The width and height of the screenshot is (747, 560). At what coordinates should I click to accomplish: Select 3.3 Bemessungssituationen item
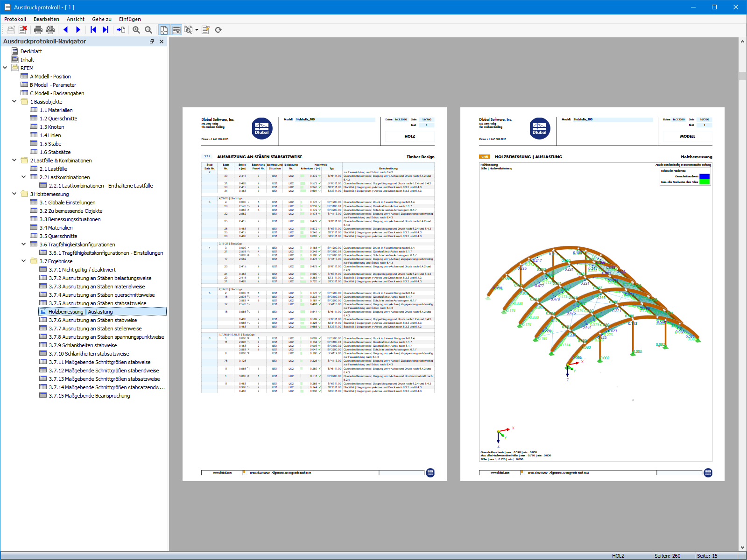coord(70,219)
